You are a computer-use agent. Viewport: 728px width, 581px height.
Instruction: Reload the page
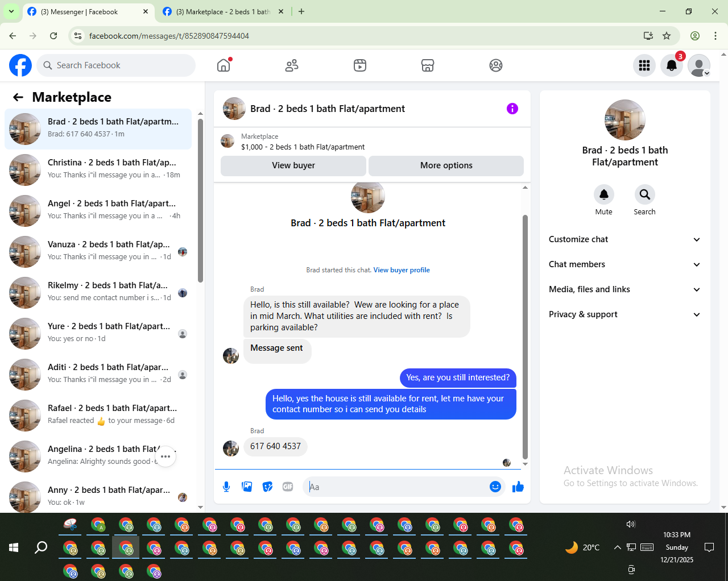click(x=53, y=36)
